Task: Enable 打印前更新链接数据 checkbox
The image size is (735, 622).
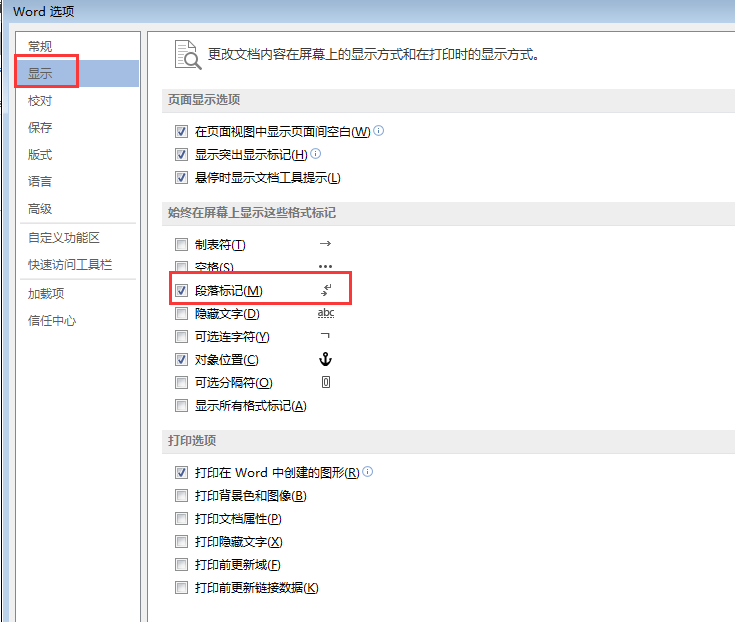Action: pyautogui.click(x=181, y=588)
